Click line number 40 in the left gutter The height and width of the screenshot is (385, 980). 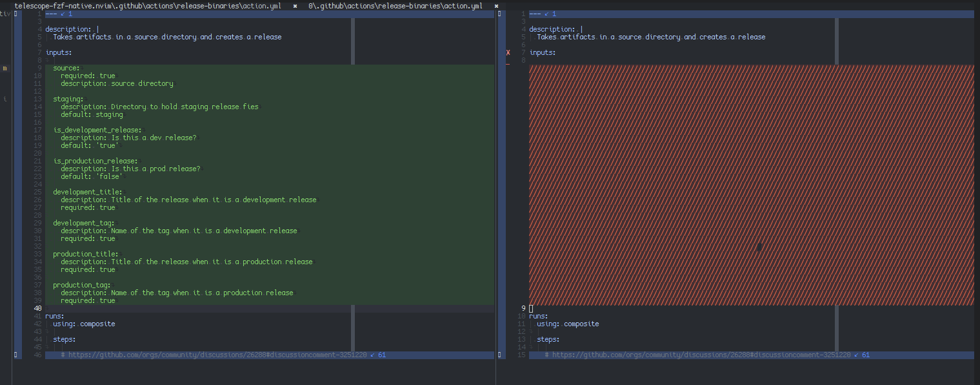coord(37,308)
